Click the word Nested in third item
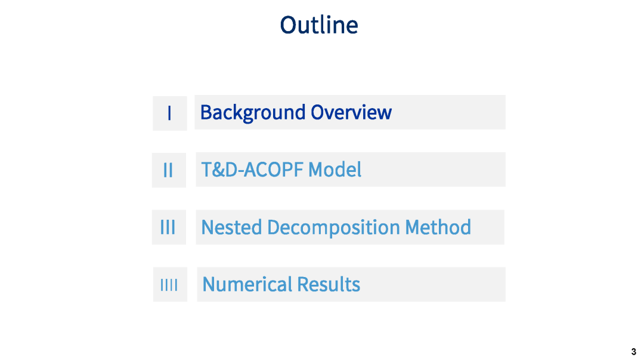 click(x=231, y=227)
